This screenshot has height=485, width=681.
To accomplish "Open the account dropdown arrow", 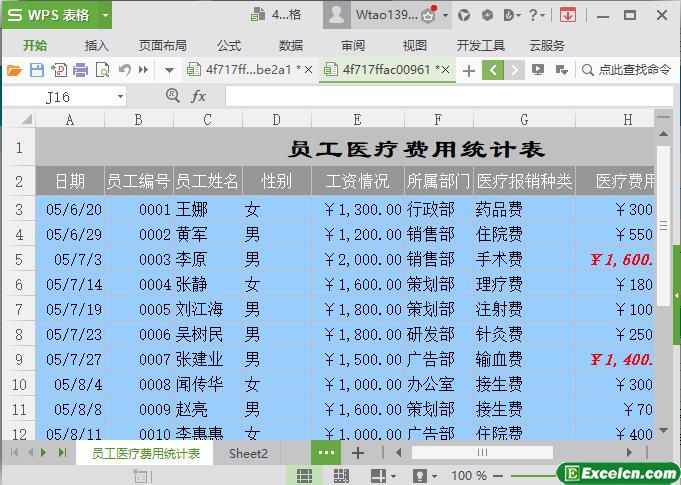I will click(x=445, y=16).
